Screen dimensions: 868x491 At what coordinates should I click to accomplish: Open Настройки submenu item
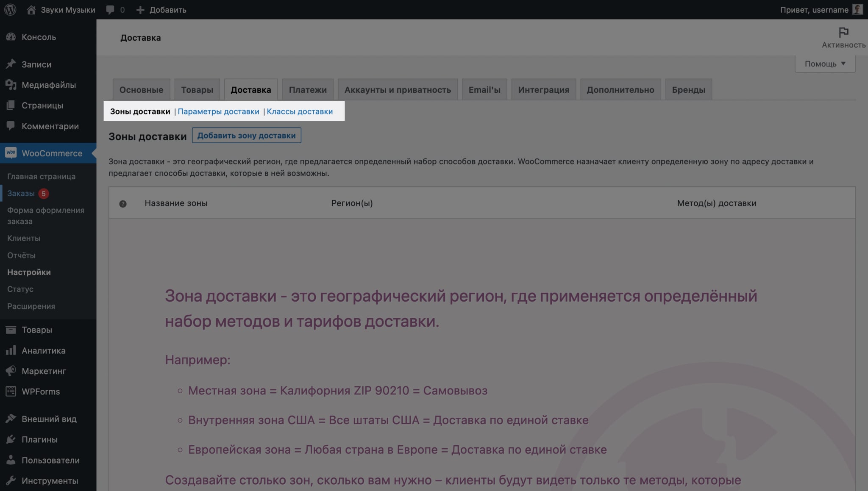29,272
